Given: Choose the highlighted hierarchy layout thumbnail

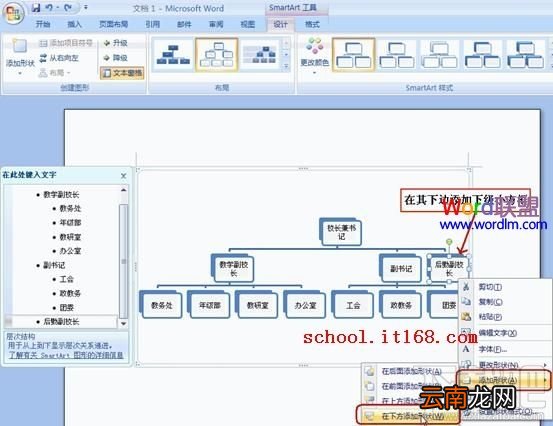Looking at the screenshot, I should coord(217,55).
